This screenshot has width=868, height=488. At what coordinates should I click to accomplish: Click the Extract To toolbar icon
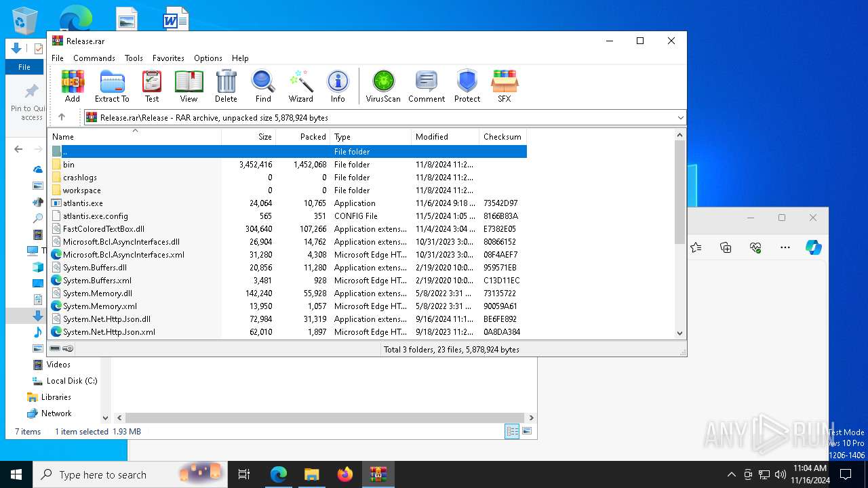112,86
